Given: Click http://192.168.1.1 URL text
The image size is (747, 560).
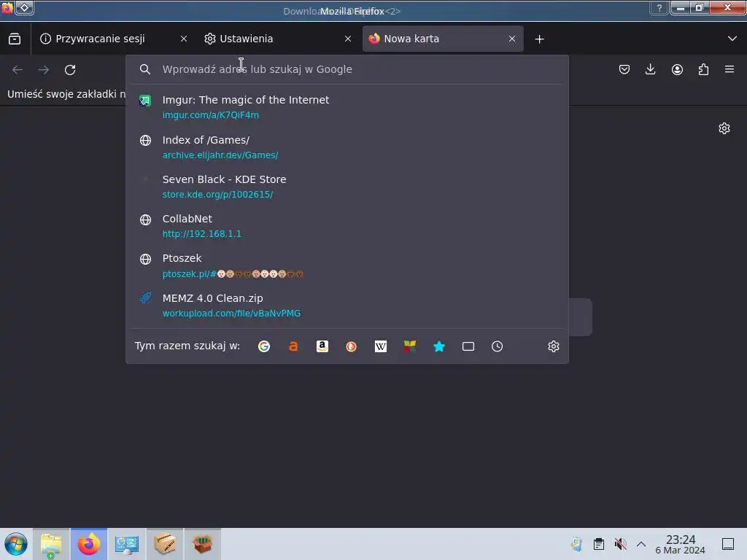Looking at the screenshot, I should tap(202, 234).
